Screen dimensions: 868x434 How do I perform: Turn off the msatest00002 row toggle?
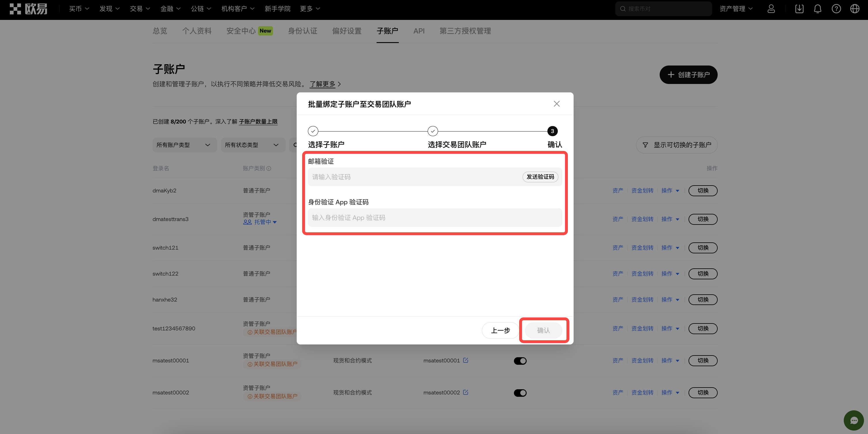(520, 392)
